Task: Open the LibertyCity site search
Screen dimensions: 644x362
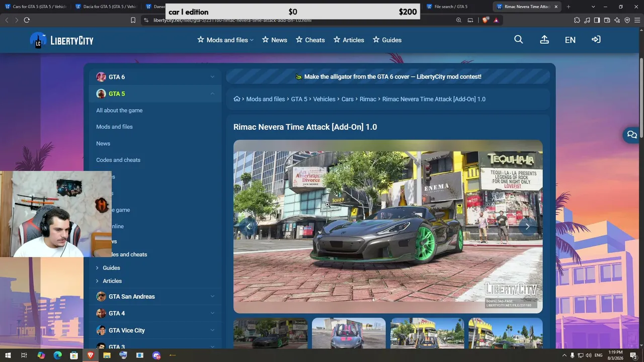Action: (519, 40)
